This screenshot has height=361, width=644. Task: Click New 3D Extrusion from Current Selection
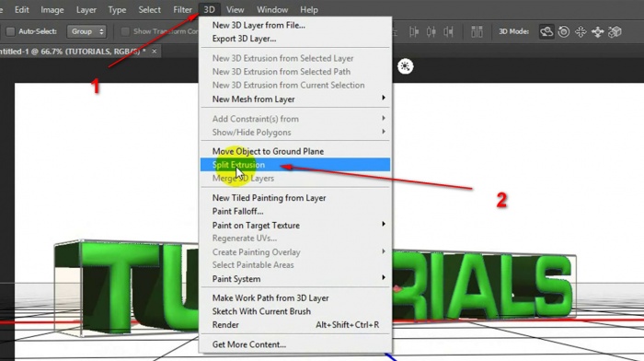pos(295,85)
